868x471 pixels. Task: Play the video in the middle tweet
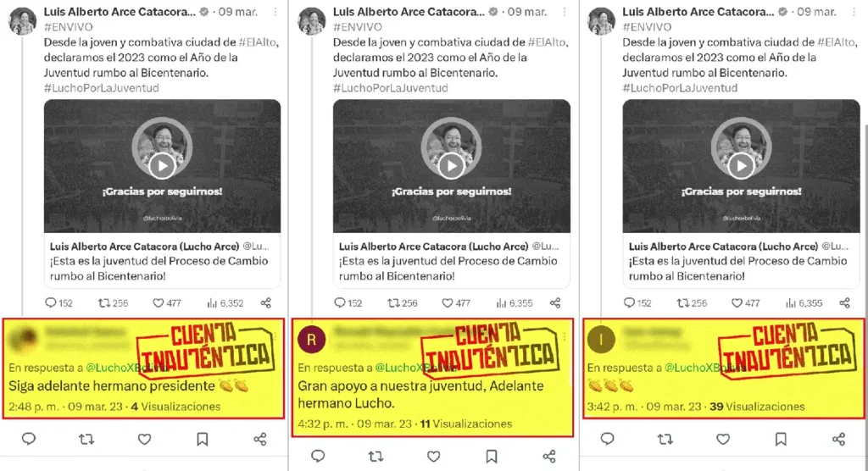[x=451, y=165]
